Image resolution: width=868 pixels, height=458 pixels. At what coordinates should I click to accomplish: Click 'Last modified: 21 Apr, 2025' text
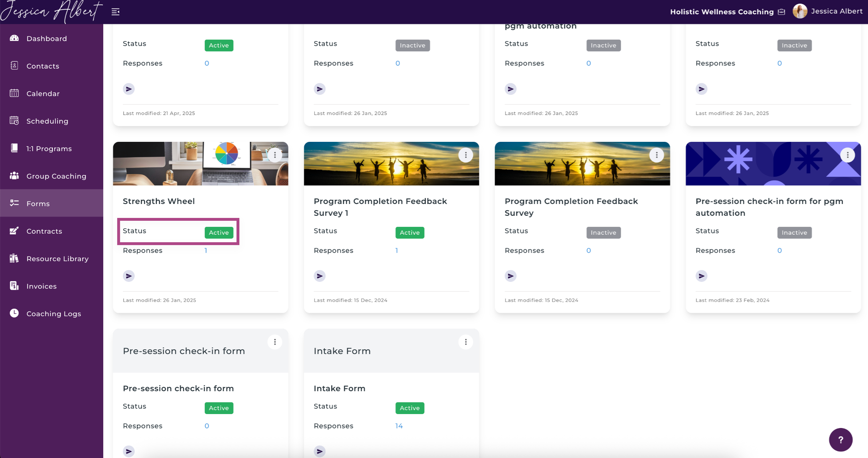159,113
